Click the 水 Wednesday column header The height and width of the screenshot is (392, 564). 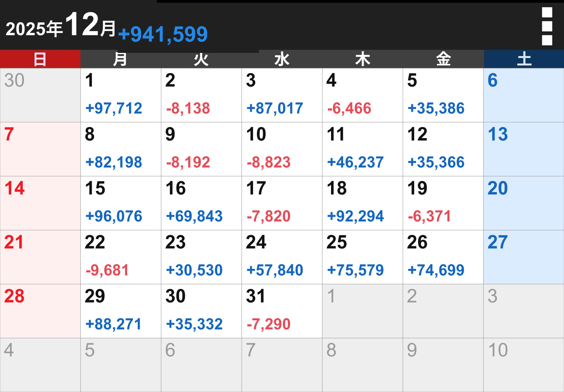coord(282,59)
